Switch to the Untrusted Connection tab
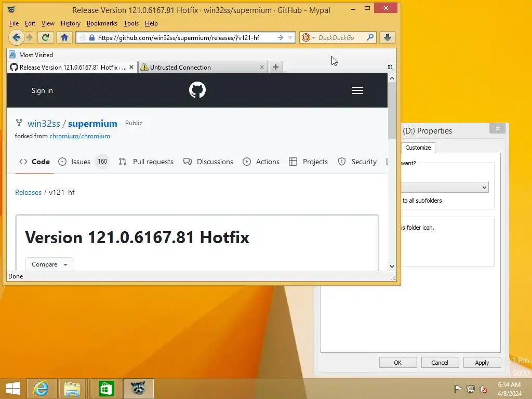Screen dimensions: 532x399 pyautogui.click(x=203, y=67)
